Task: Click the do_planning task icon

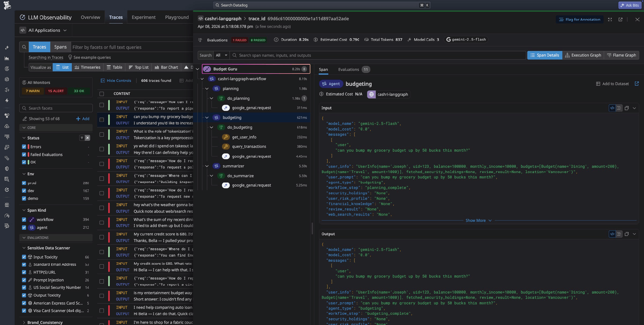Action: [x=221, y=98]
